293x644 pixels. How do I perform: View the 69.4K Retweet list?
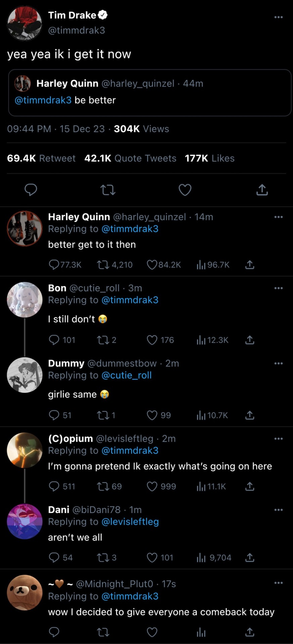click(41, 158)
